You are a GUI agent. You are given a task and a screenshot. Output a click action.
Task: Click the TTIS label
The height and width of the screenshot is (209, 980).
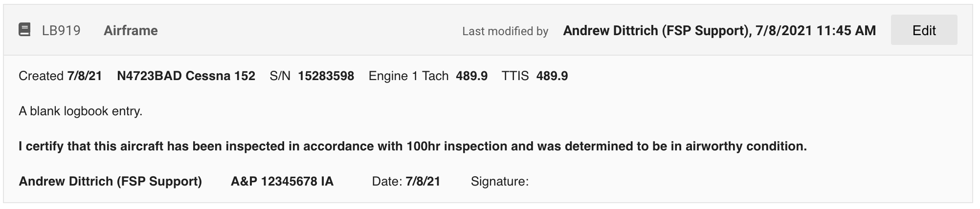[515, 76]
